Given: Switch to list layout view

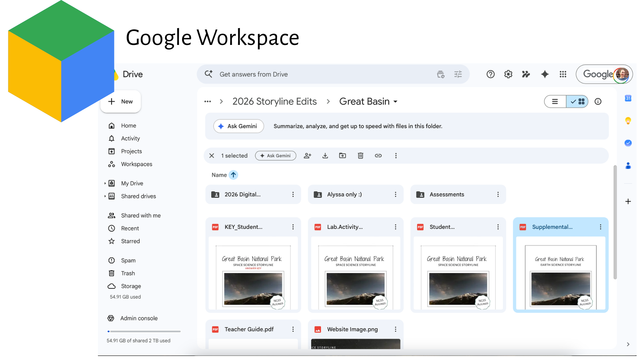Looking at the screenshot, I should tap(555, 102).
